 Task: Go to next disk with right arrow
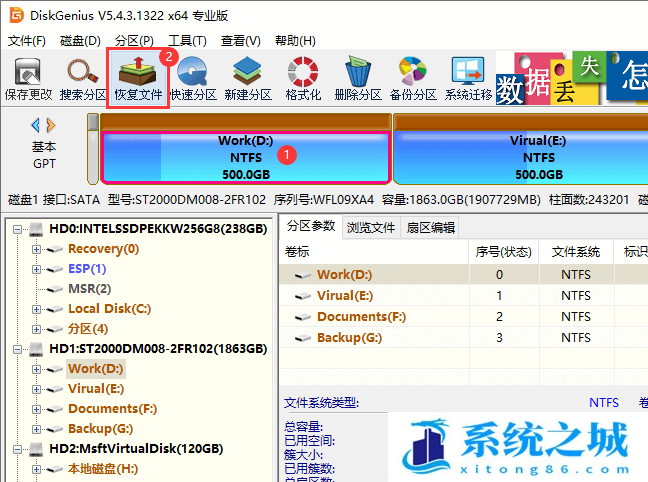pyautogui.click(x=51, y=125)
